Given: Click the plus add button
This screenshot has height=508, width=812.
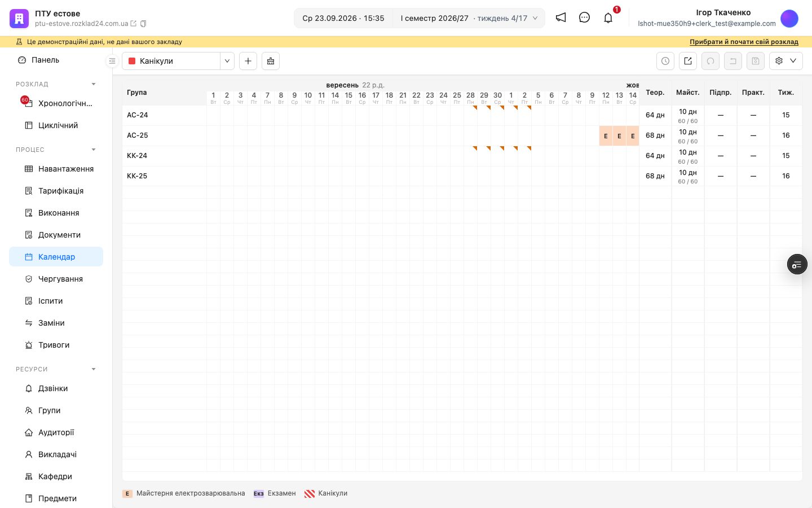Looking at the screenshot, I should point(248,61).
